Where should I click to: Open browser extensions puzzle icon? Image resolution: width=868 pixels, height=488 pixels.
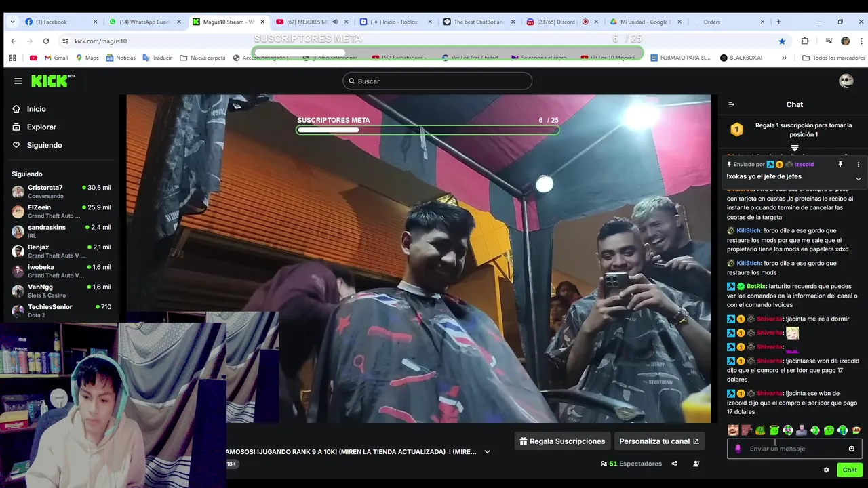[805, 41]
